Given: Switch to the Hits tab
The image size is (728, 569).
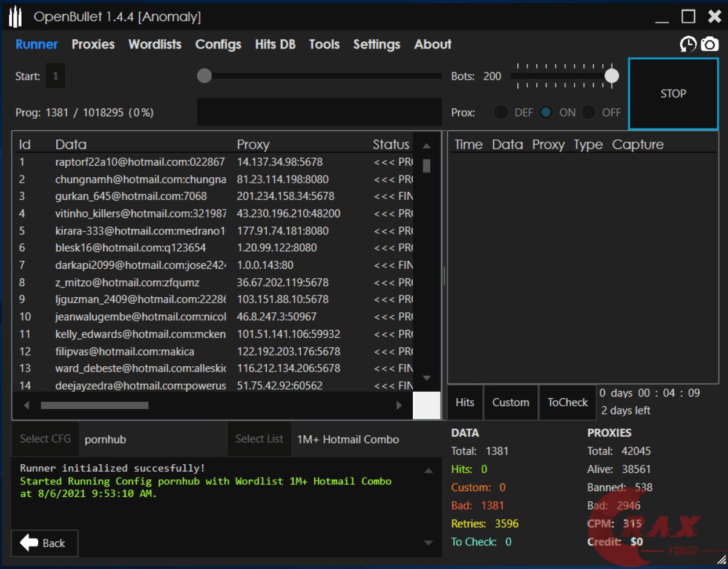Looking at the screenshot, I should (465, 403).
